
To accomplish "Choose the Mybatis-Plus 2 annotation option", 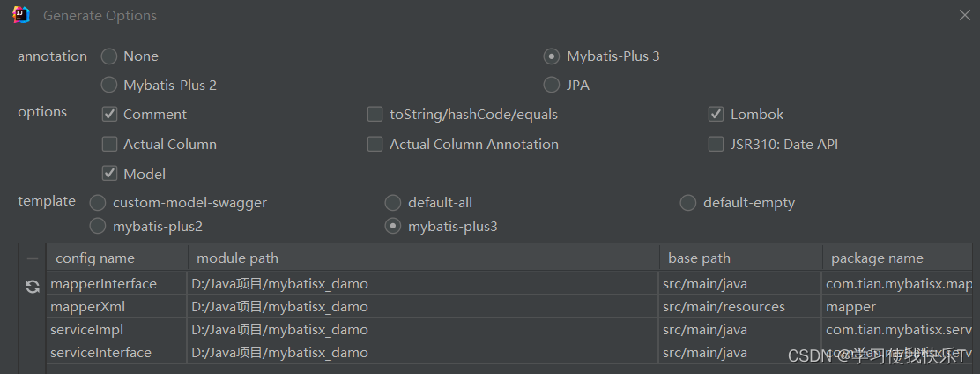I will 109,85.
